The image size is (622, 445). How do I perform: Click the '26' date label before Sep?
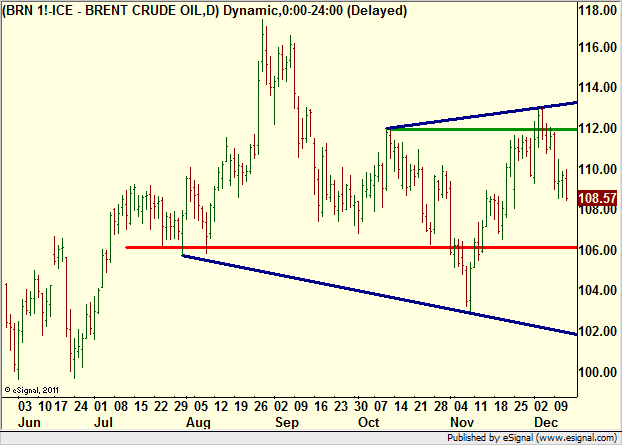[261, 407]
